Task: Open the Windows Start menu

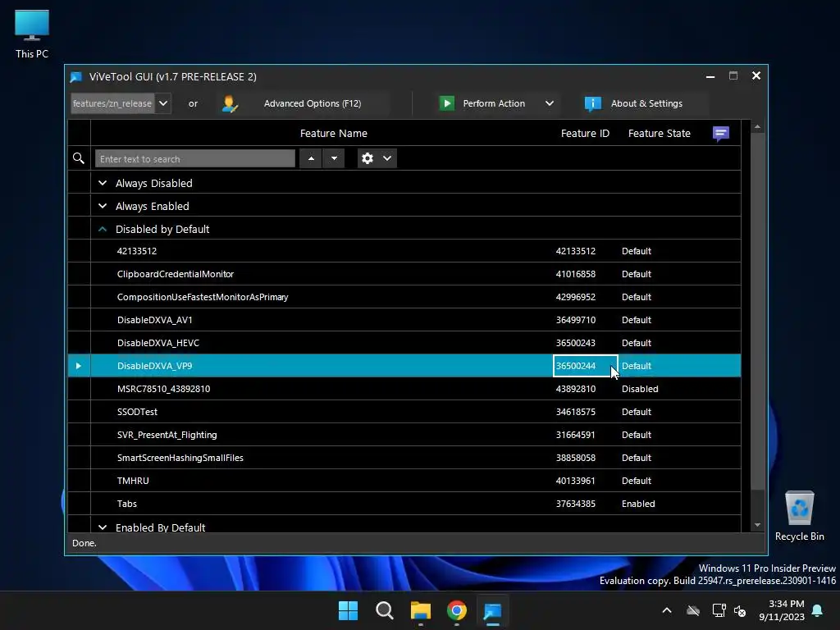Action: [x=348, y=610]
